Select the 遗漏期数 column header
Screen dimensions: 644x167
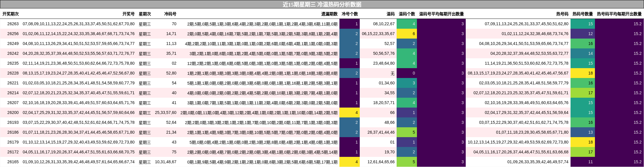[x=329, y=14]
